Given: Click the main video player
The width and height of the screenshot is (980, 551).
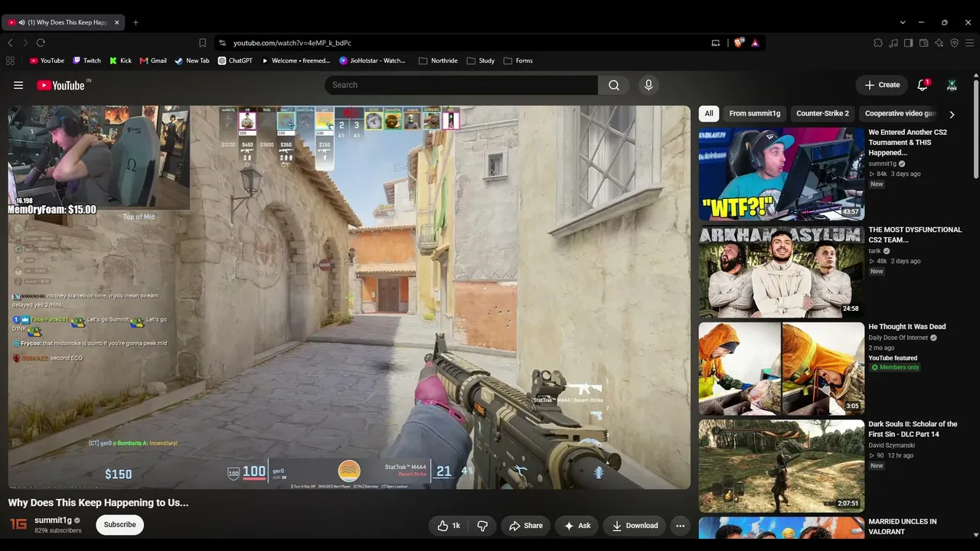Looking at the screenshot, I should pos(349,297).
